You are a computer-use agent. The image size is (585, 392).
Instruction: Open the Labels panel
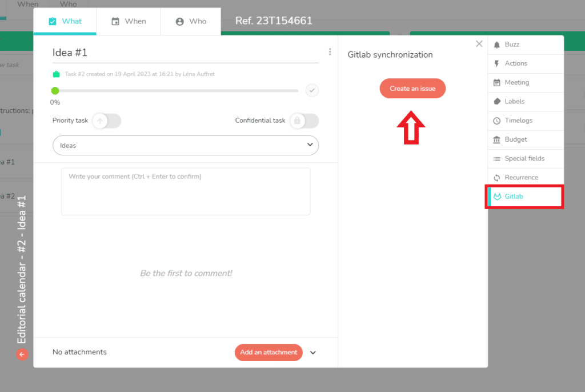click(514, 101)
